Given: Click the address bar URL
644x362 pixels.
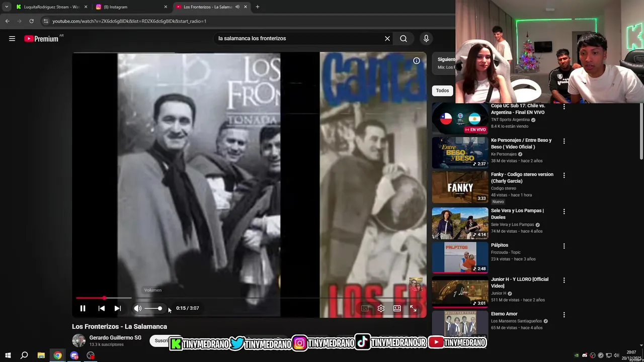Looking at the screenshot, I should (129, 21).
